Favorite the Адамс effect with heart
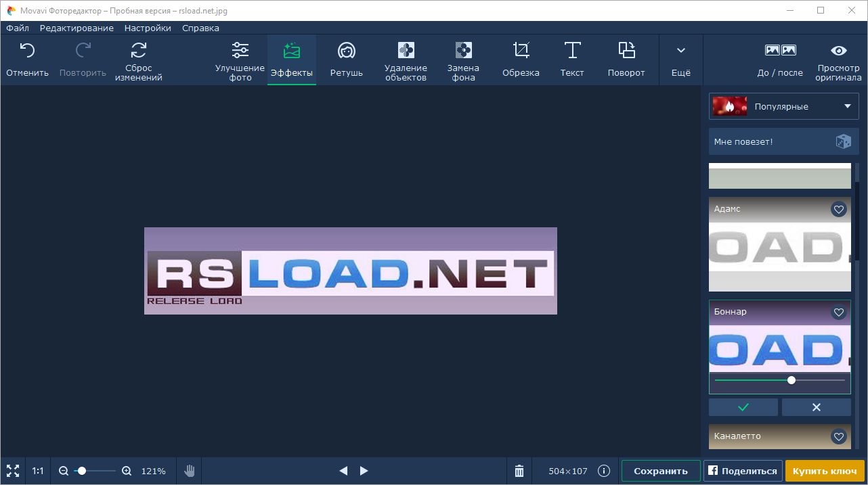The image size is (868, 485). [x=839, y=210]
